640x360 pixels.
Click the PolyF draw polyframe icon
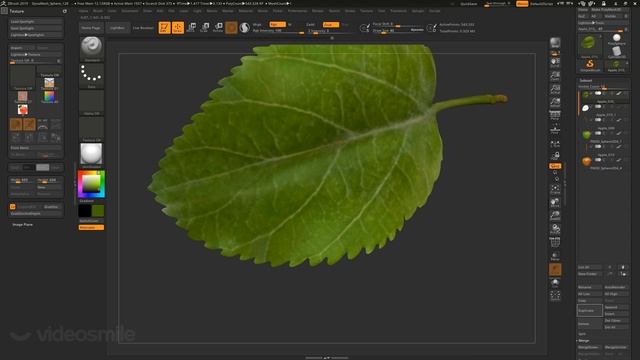[x=555, y=243]
